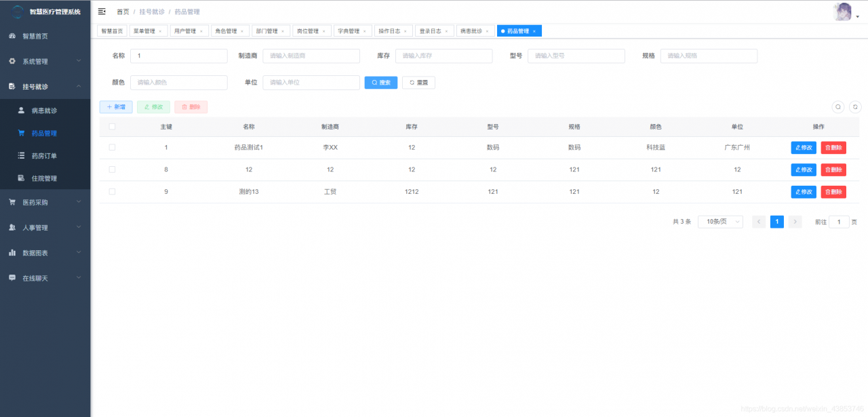
Task: Tick the checkbox for row 药品测试1
Action: tap(112, 147)
